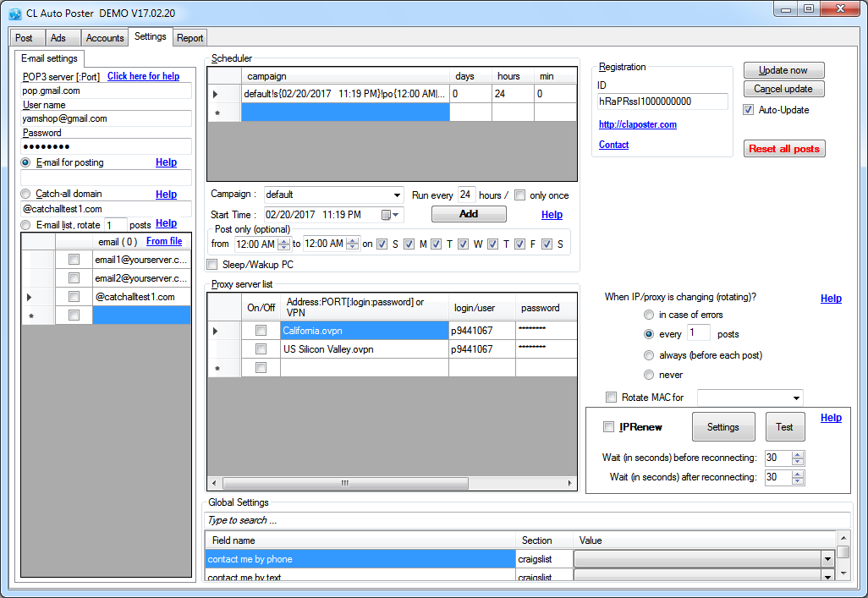Expand contact me by phone value dropdown
The height and width of the screenshot is (598, 868).
(827, 559)
